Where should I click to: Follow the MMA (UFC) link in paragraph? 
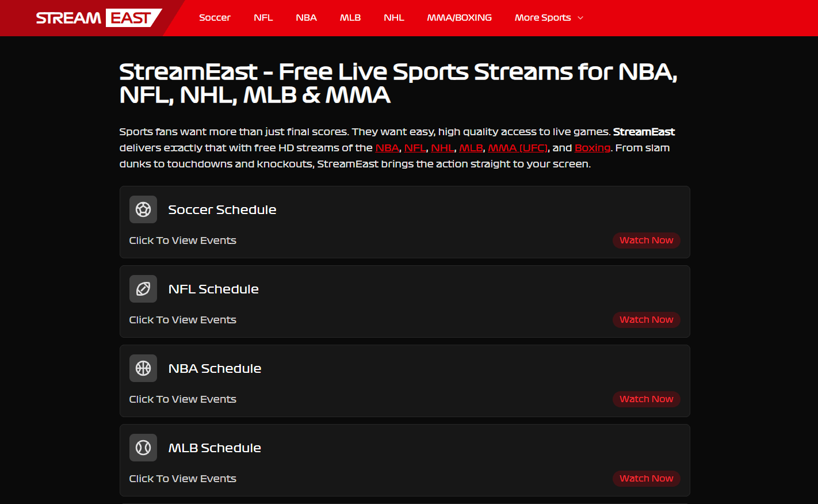(518, 148)
